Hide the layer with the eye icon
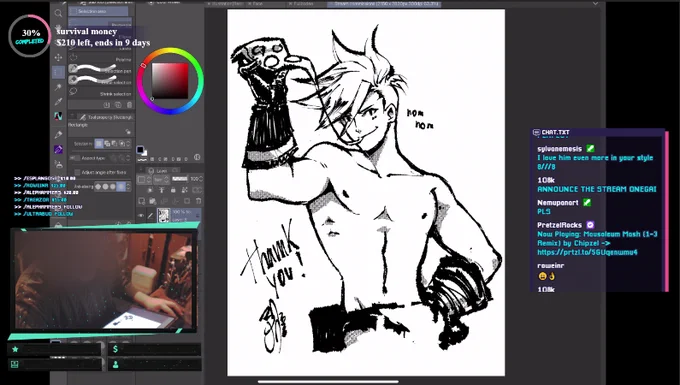 point(141,215)
